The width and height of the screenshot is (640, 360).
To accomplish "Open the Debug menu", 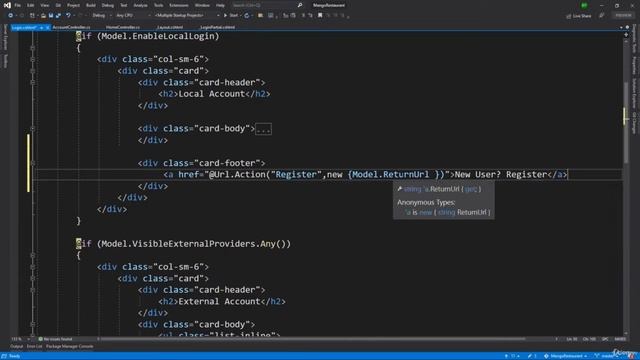I will point(108,5).
